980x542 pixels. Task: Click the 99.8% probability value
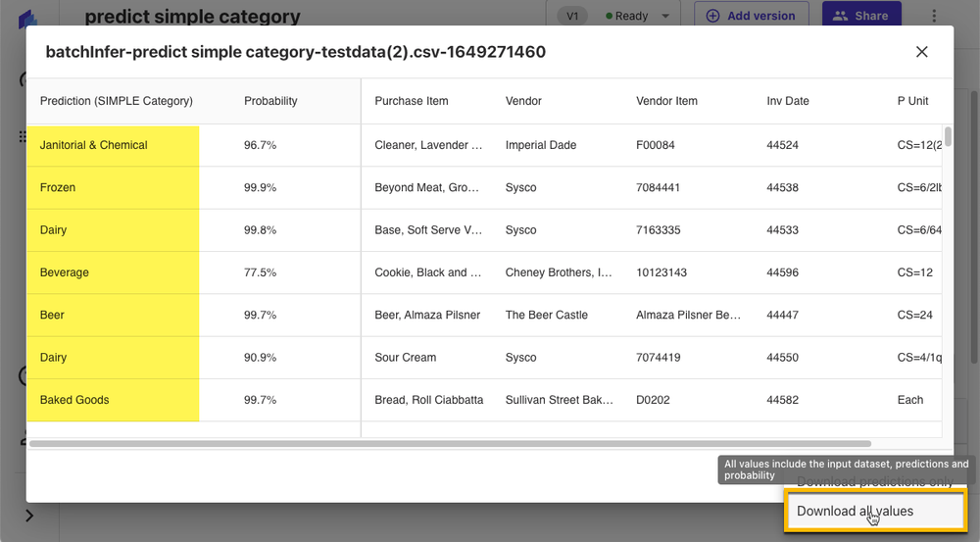point(260,230)
